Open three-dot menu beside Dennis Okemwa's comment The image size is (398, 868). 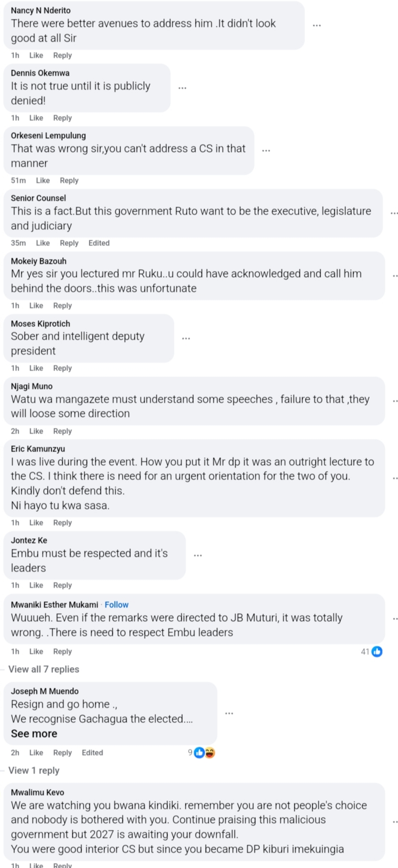click(x=182, y=87)
